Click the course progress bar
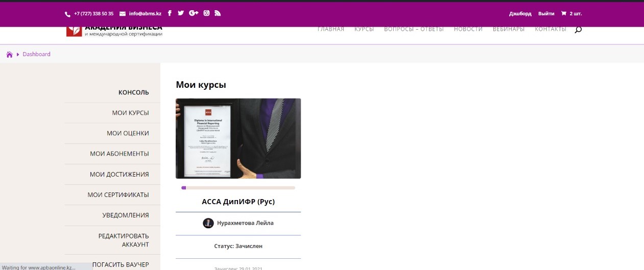 pyautogui.click(x=238, y=188)
